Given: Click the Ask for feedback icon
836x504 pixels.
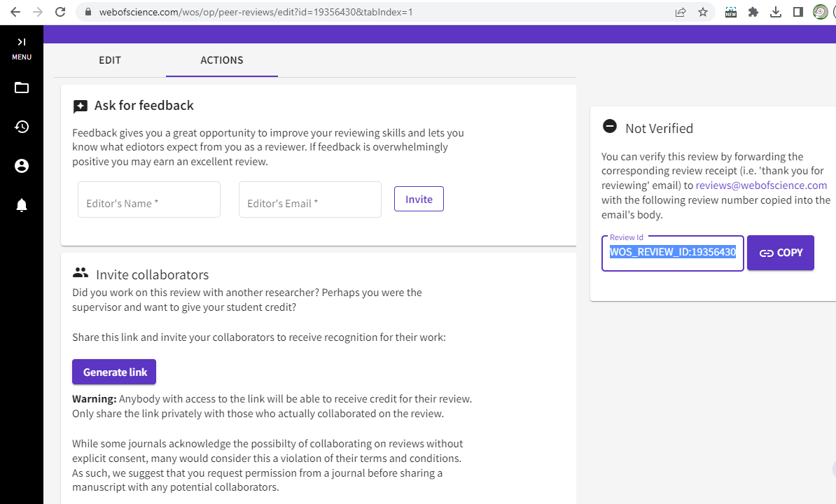Looking at the screenshot, I should point(81,105).
